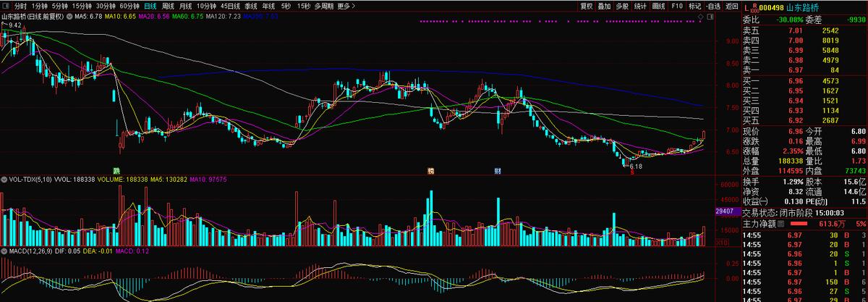Select the 15秒 period tab
The width and height of the screenshot is (868, 302).
click(303, 6)
